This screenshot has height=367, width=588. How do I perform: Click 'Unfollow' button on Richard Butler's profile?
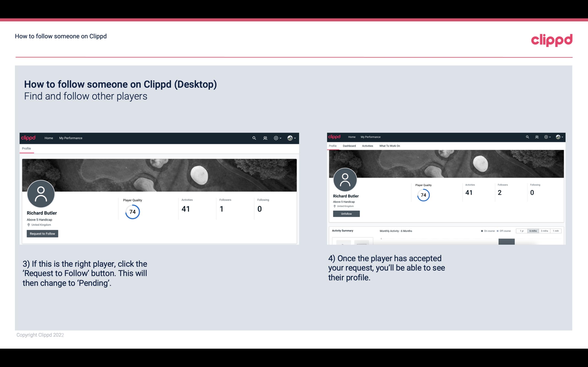pos(346,214)
